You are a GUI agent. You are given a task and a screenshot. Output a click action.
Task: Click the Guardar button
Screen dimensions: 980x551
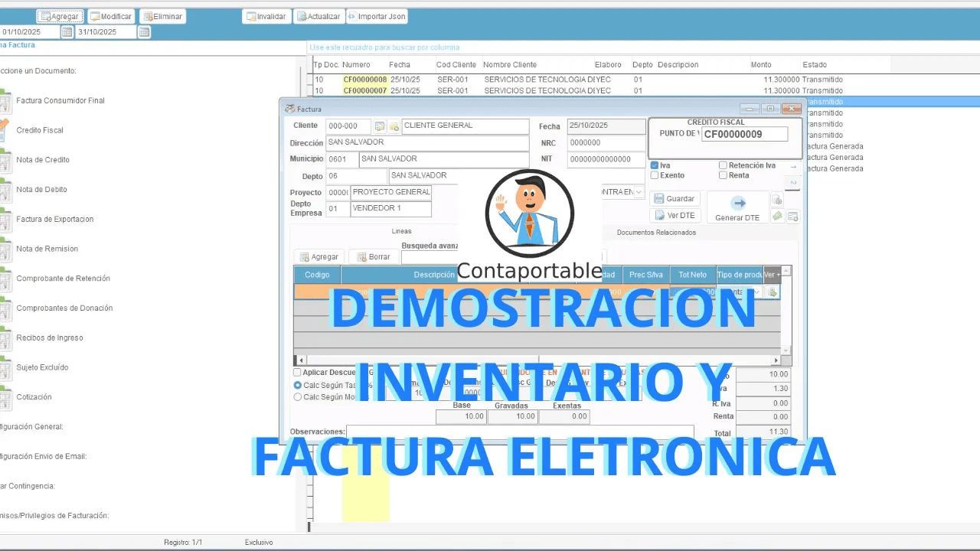coord(675,198)
